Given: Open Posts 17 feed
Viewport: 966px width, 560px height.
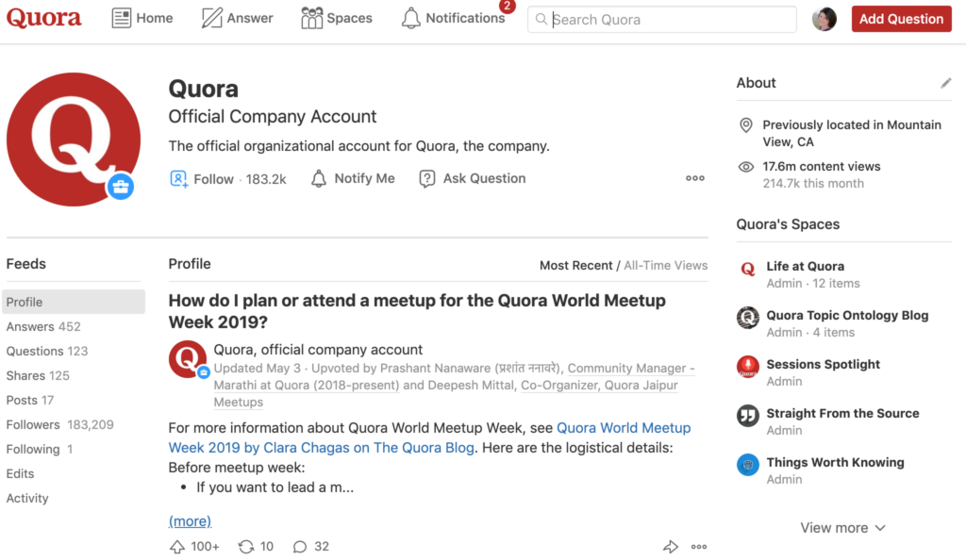Looking at the screenshot, I should [29, 401].
